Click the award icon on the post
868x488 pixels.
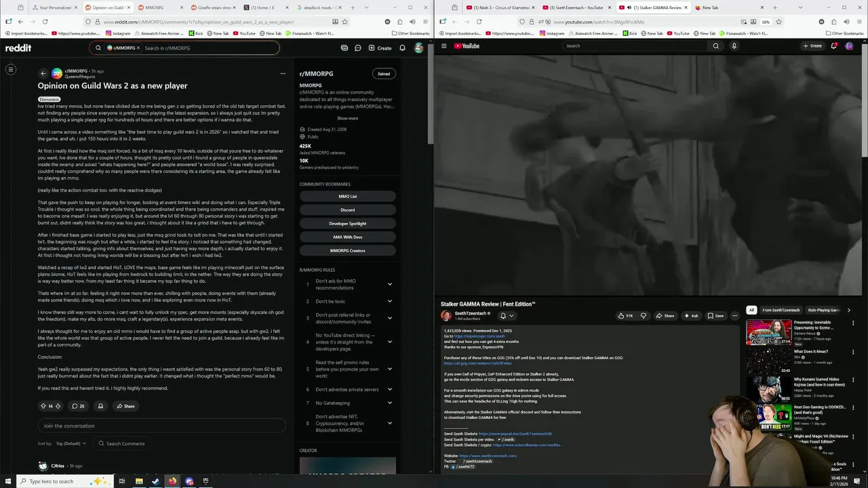tap(100, 406)
